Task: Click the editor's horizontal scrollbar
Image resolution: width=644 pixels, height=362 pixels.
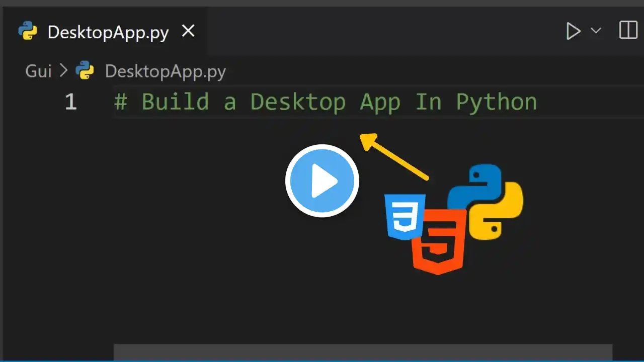Action: click(x=363, y=352)
